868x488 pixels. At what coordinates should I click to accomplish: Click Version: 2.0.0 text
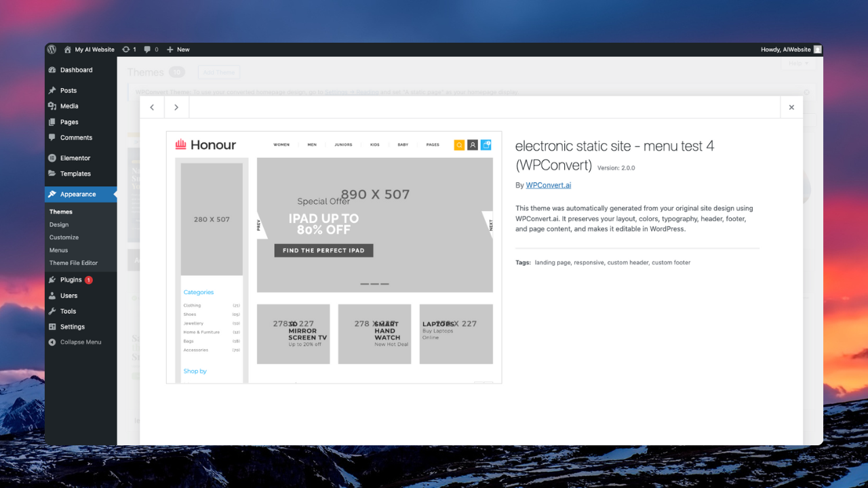coord(616,167)
